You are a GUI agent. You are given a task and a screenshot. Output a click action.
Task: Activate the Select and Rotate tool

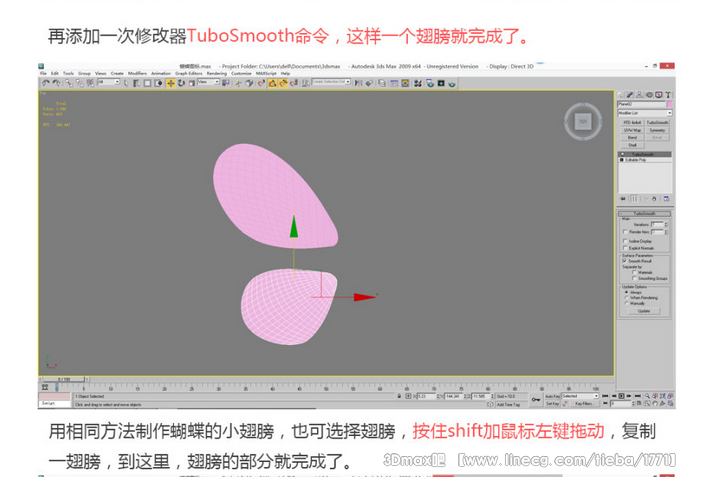coord(181,83)
